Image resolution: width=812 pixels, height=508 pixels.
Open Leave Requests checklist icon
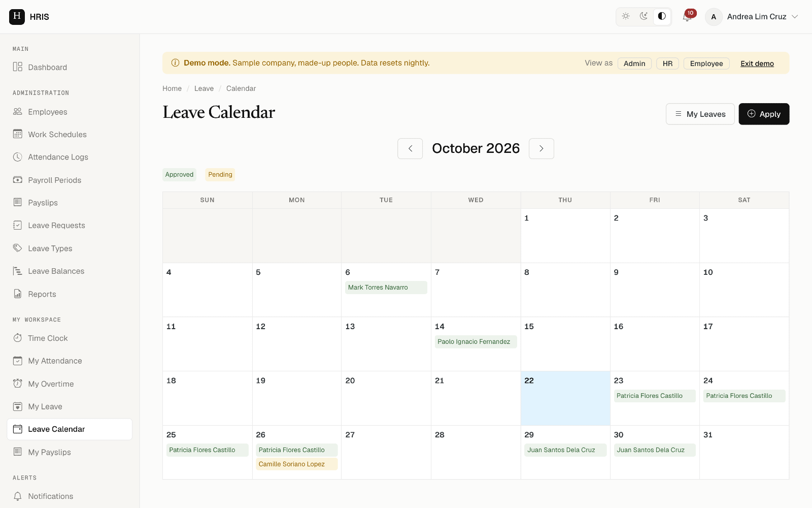tap(18, 225)
